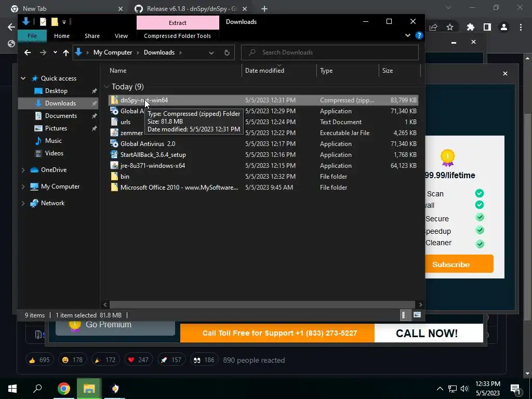Image resolution: width=532 pixels, height=399 pixels.
Task: Open Customize Quick Access Toolbar dropdown
Action: [64, 22]
